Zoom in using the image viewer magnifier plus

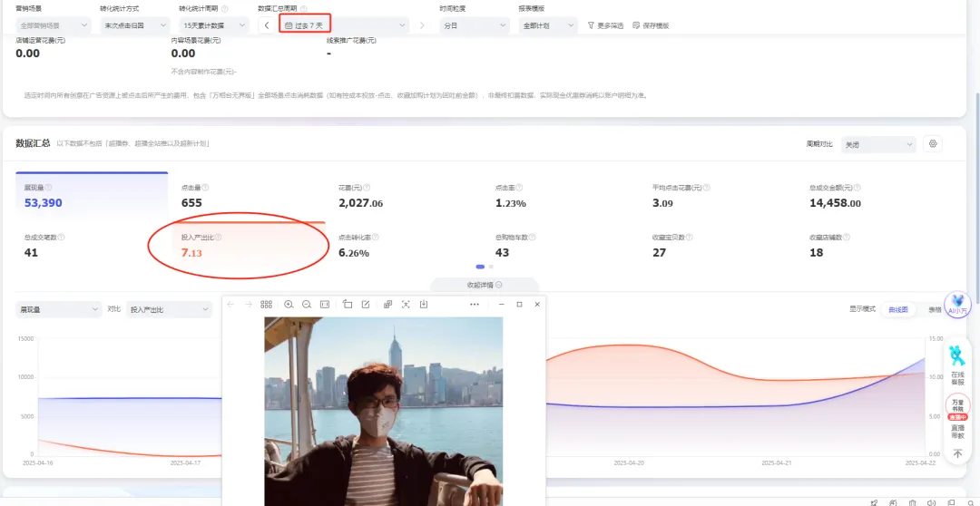coord(289,304)
